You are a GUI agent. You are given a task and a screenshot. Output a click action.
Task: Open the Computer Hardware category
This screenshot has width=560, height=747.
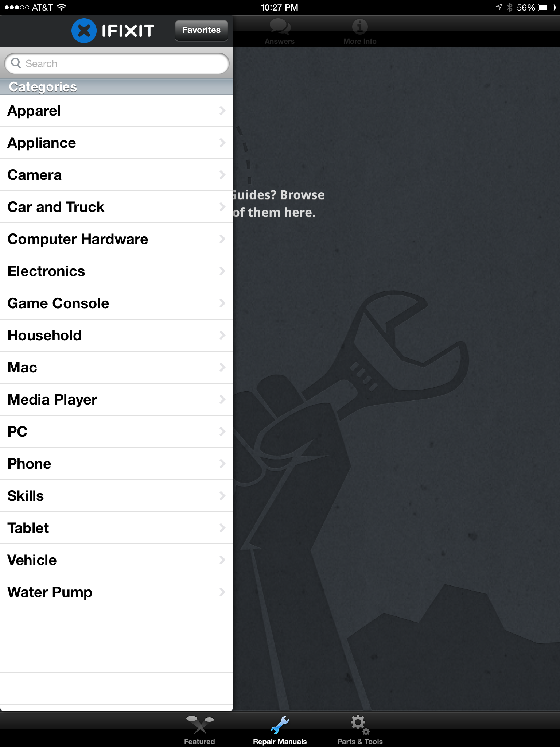(117, 239)
